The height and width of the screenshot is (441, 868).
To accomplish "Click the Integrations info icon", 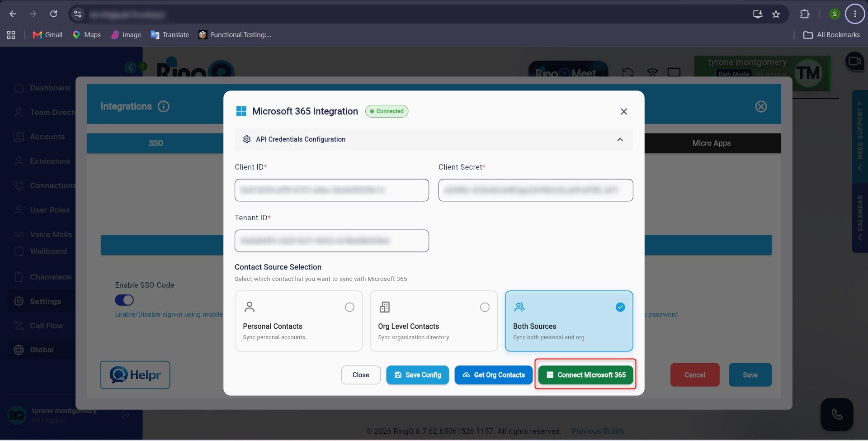I will 164,106.
